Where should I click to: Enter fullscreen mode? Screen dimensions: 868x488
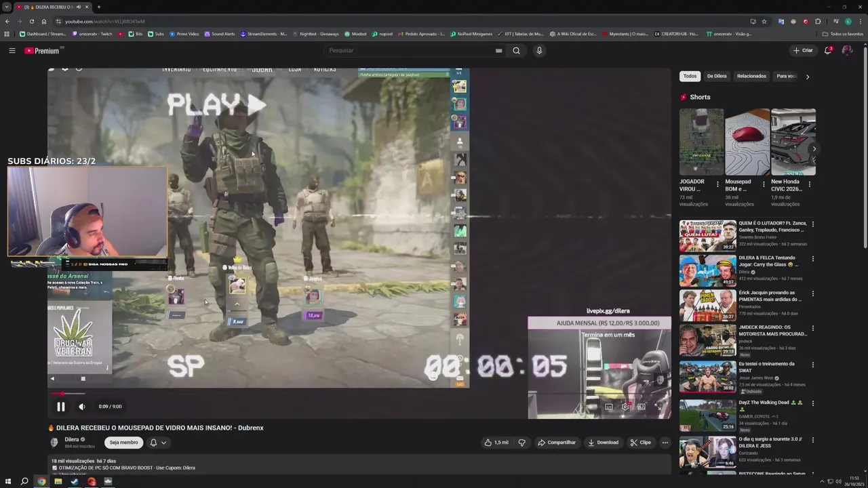[657, 407]
